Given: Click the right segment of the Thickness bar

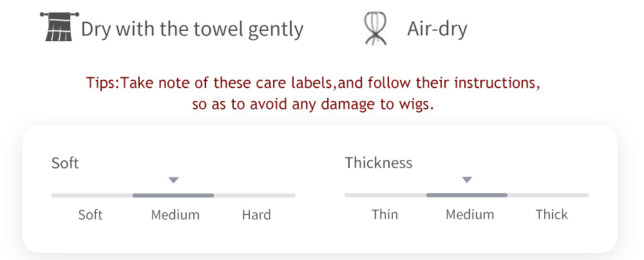Looking at the screenshot, I should pyautogui.click(x=548, y=195).
